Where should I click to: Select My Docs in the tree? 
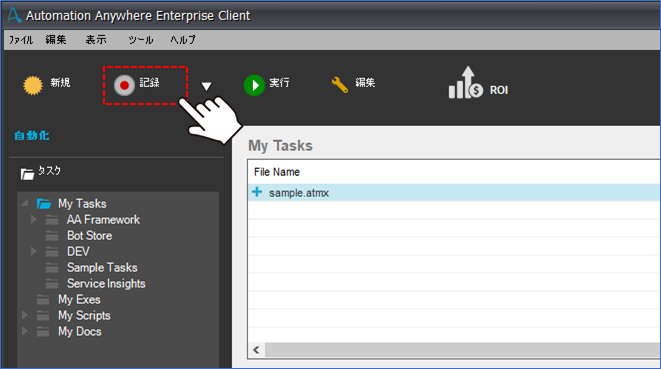(80, 331)
